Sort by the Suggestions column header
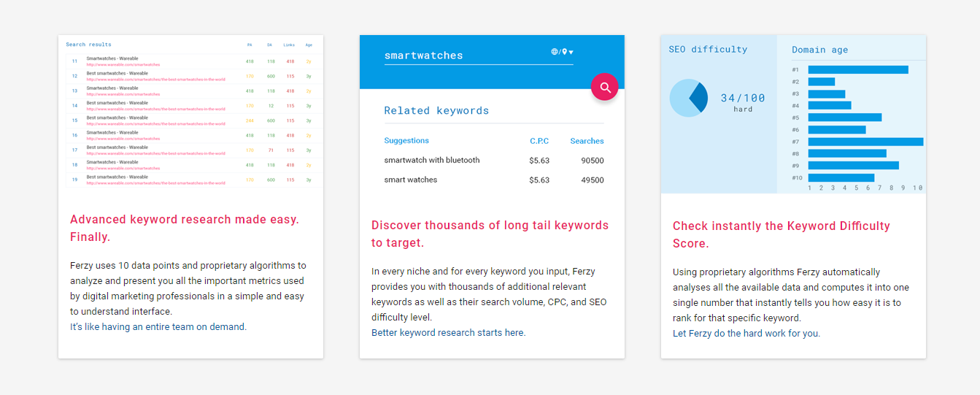The image size is (980, 395). 406,141
